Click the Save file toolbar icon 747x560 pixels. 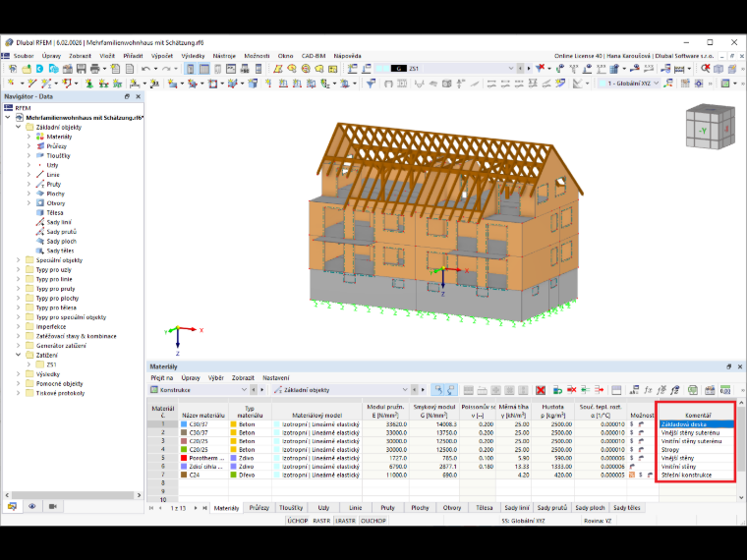81,69
